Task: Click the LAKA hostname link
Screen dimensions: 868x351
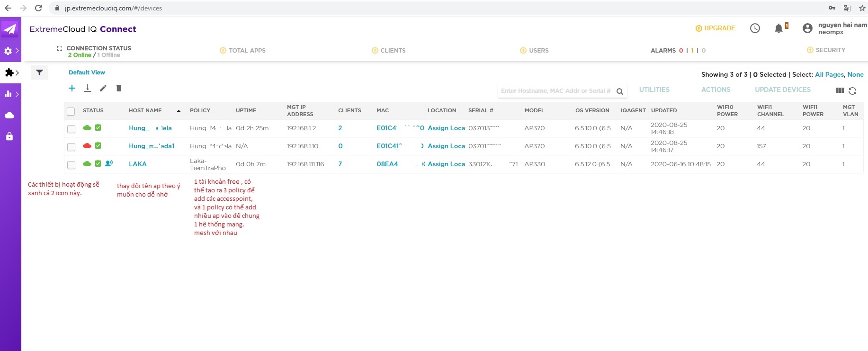Action: (138, 164)
